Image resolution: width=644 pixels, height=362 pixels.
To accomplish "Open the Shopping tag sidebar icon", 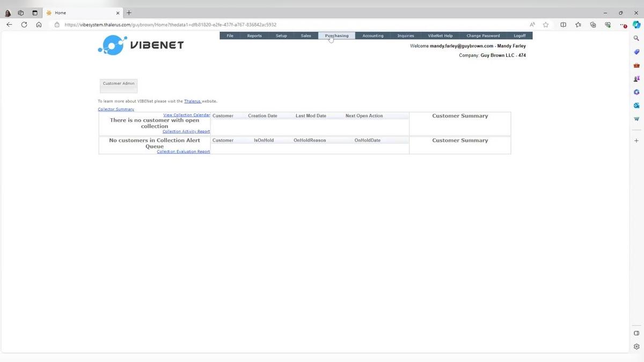I will coord(636,52).
